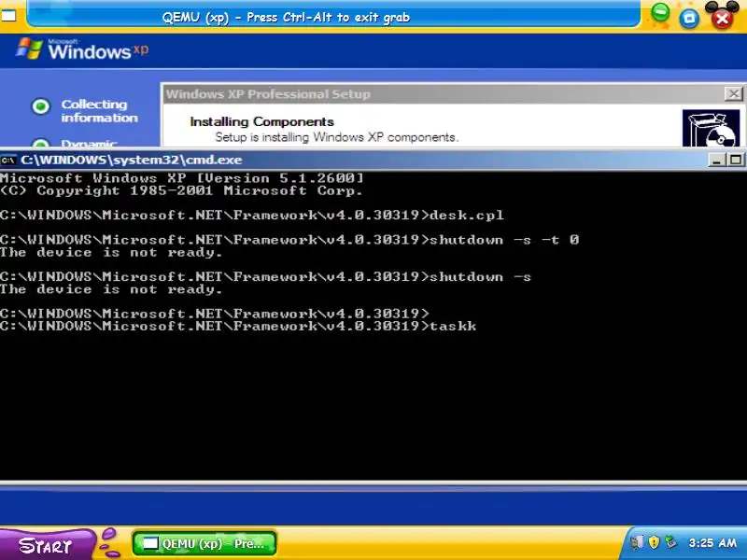Close QEMU window with red Mickey button
The width and height of the screenshot is (747, 560).
722,16
